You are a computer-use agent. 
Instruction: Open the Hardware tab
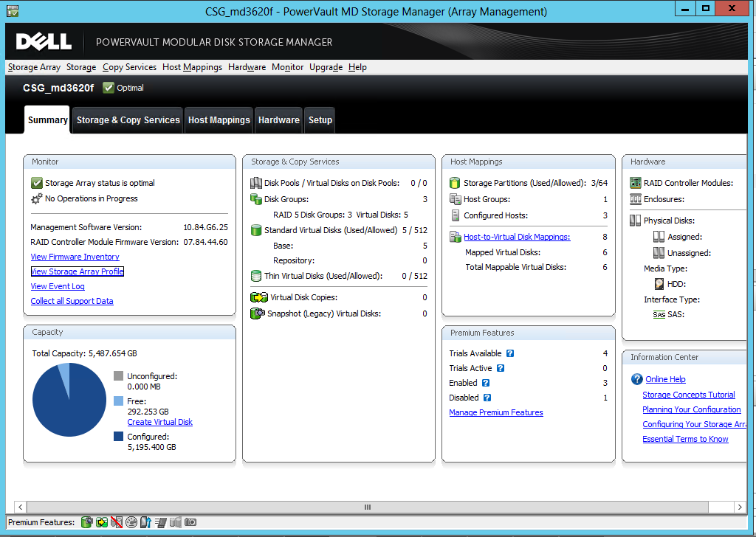point(278,119)
